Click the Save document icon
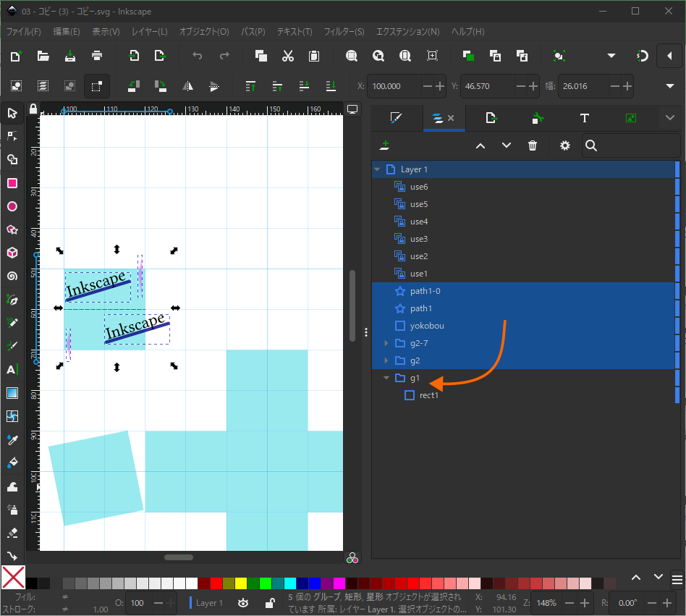The height and width of the screenshot is (616, 686). coord(70,56)
